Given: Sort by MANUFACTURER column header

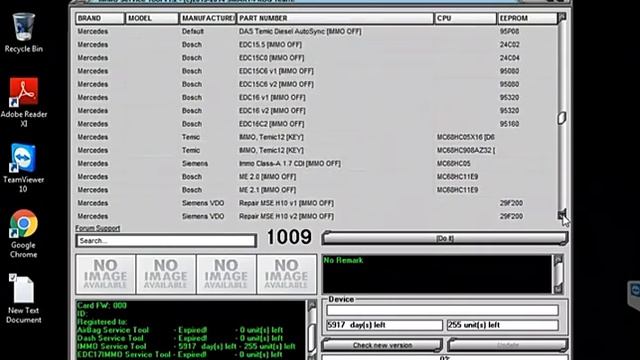Looking at the screenshot, I should [x=207, y=18].
